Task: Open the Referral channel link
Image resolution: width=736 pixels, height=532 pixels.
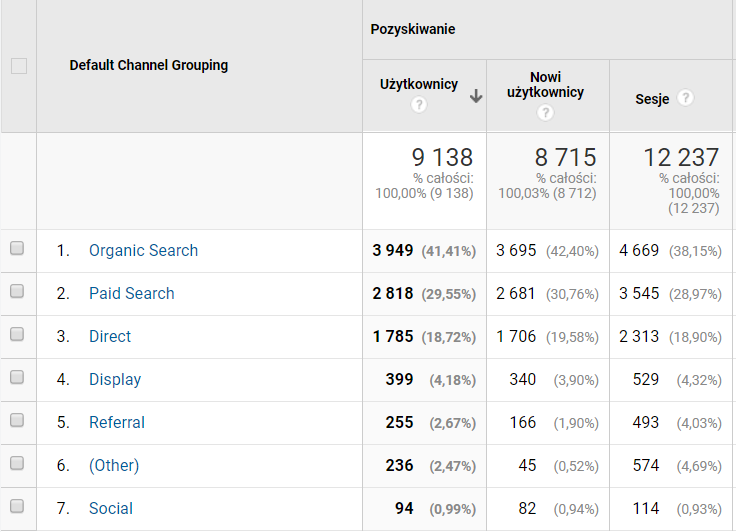Action: [x=117, y=423]
